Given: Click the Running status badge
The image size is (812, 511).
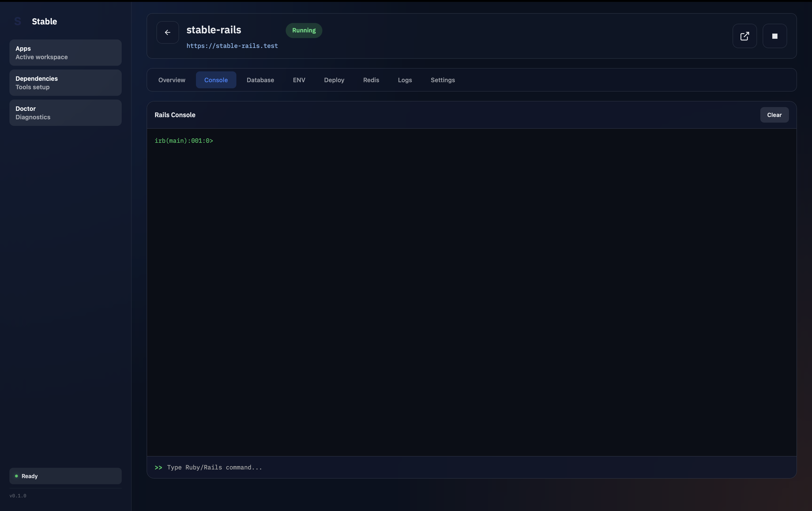Looking at the screenshot, I should pos(304,30).
